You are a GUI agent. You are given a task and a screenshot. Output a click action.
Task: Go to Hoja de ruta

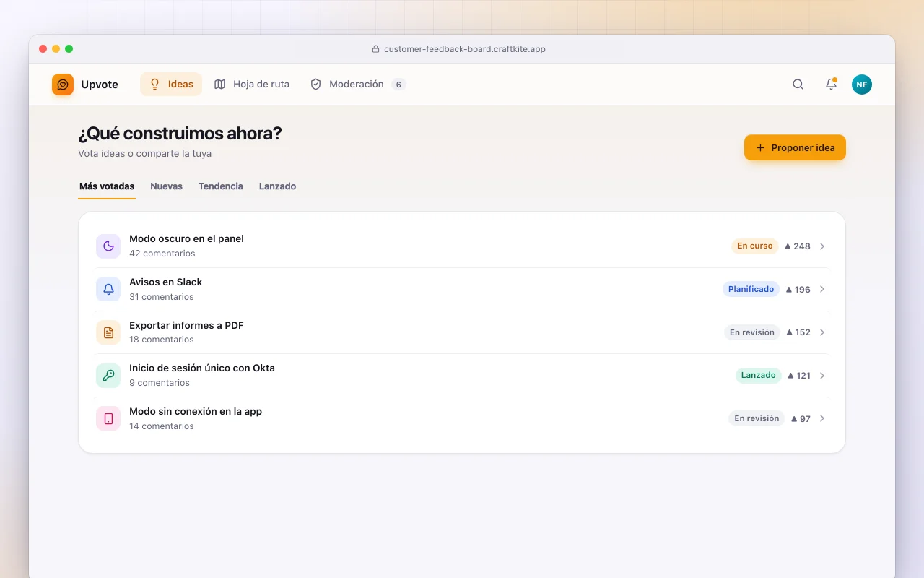pyautogui.click(x=252, y=85)
